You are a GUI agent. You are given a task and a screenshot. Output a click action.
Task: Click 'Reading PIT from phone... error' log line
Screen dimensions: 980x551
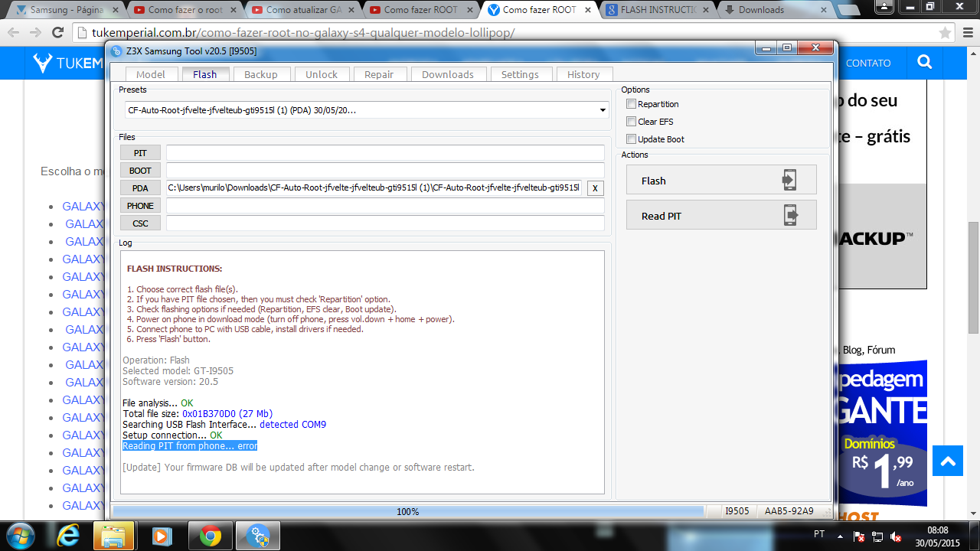[x=190, y=446]
